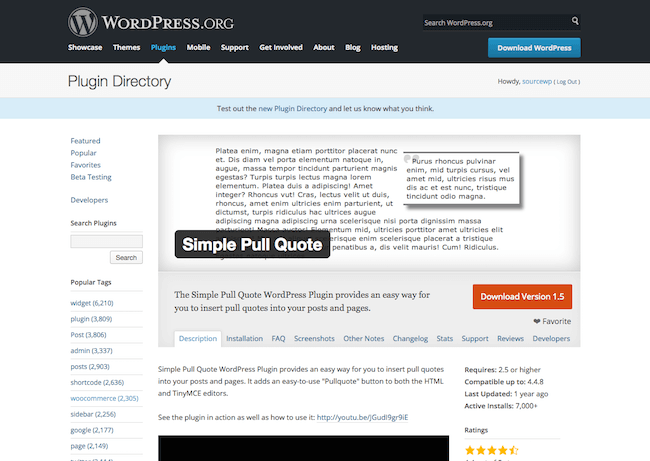Image resolution: width=650 pixels, height=461 pixels.
Task: Open the new Plugin Directory link
Action: (x=293, y=109)
